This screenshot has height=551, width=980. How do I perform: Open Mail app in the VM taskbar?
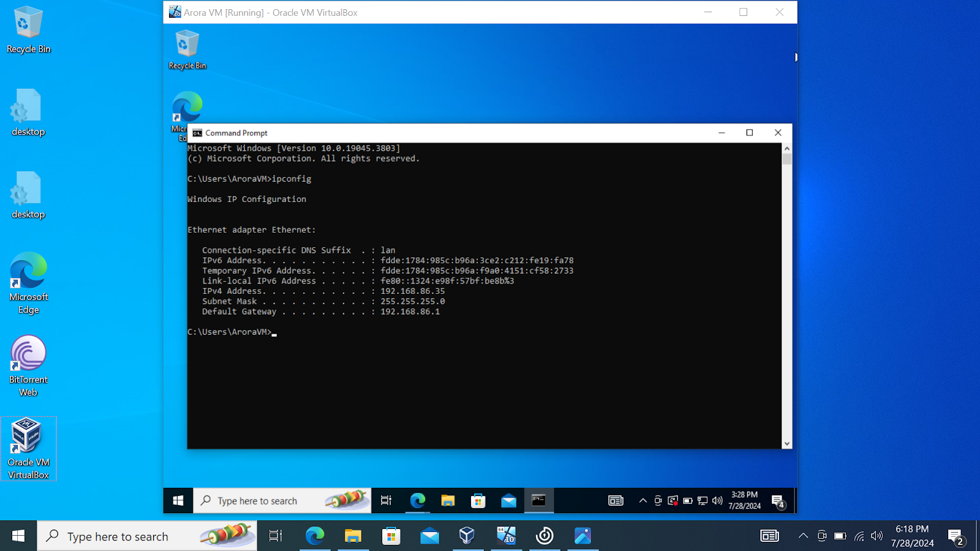pos(508,501)
